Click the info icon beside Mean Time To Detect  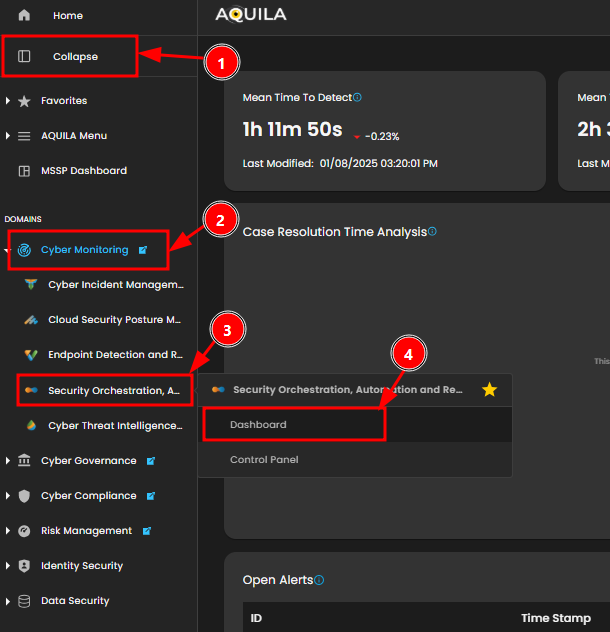coord(357,98)
